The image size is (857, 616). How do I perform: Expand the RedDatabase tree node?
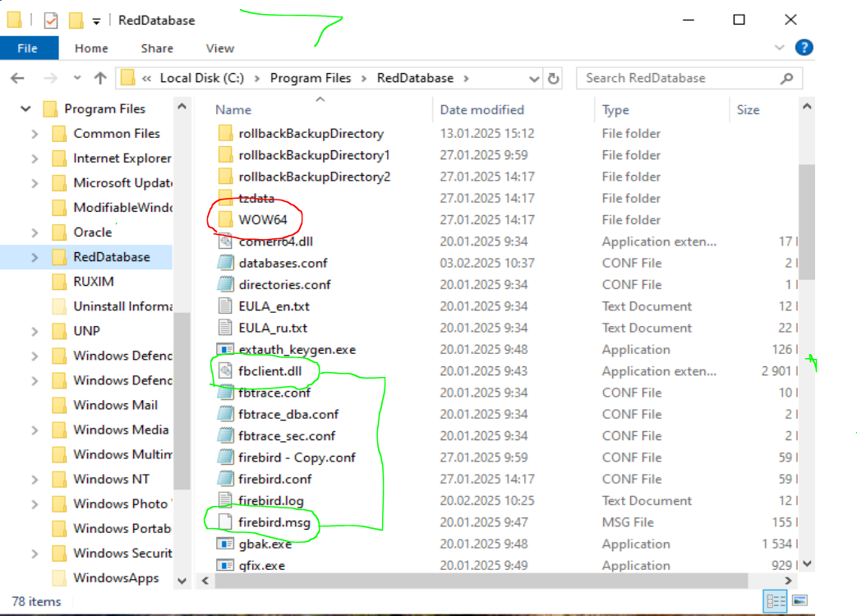[35, 257]
